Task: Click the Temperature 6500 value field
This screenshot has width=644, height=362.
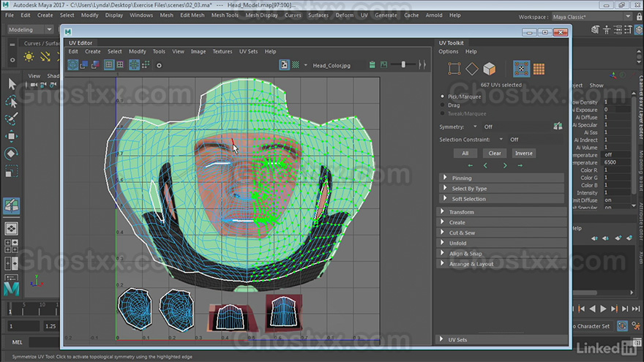Action: (x=616, y=162)
